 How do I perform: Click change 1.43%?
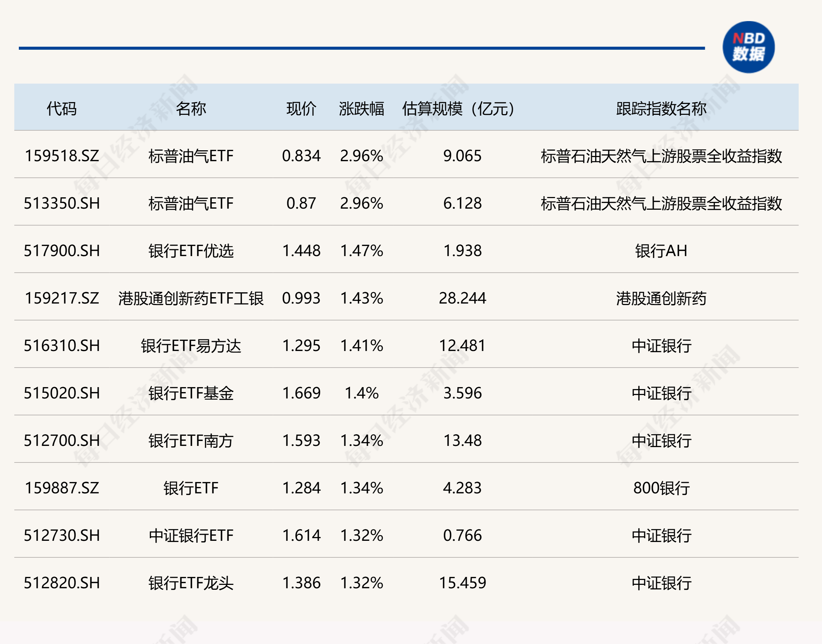tap(362, 298)
